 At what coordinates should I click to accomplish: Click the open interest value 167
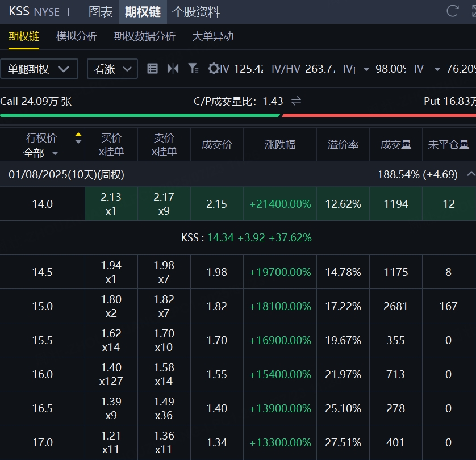(x=448, y=306)
